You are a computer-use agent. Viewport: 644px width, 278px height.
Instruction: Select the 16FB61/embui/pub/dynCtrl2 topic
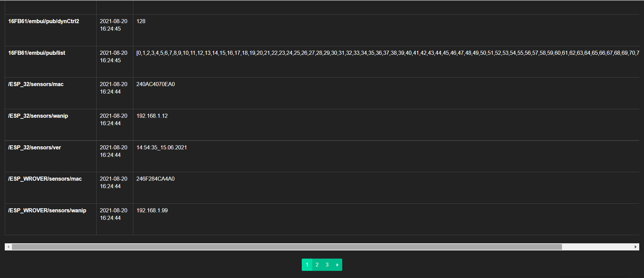[x=44, y=21]
